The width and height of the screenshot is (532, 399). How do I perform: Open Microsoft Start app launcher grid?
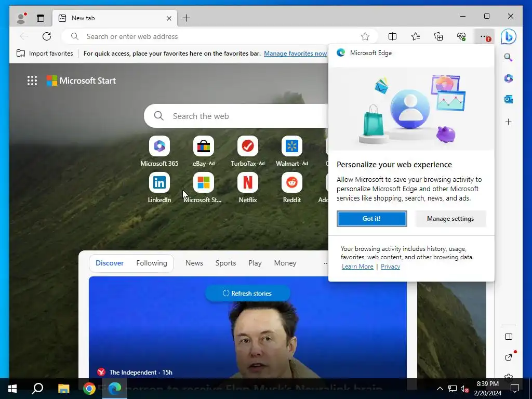[32, 81]
